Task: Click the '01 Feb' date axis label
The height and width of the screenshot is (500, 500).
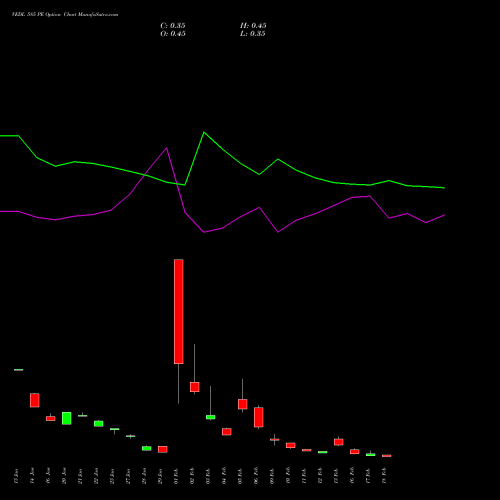Action: (x=176, y=476)
